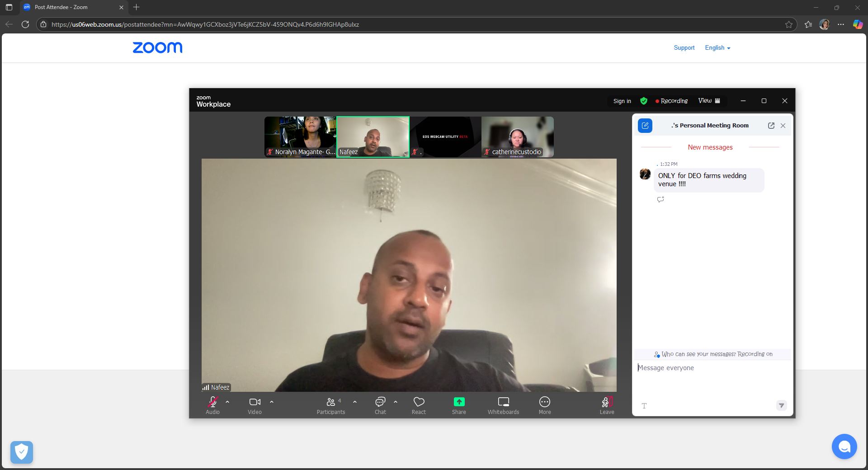Click the Sign in button
The image size is (868, 470).
pyautogui.click(x=622, y=101)
